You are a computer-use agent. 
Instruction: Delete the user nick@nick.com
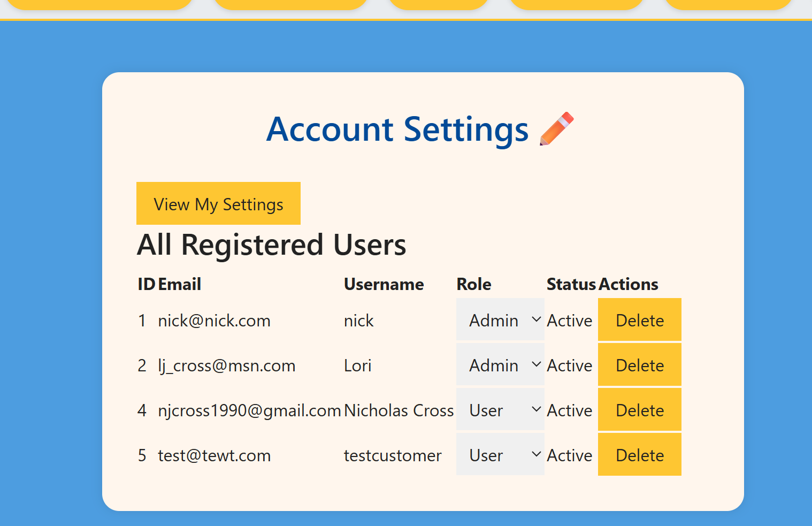(x=639, y=320)
